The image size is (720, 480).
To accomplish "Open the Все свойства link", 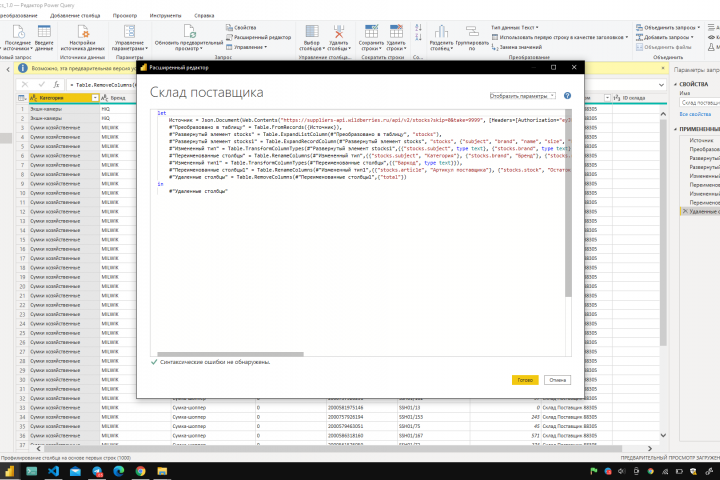I will 695,114.
